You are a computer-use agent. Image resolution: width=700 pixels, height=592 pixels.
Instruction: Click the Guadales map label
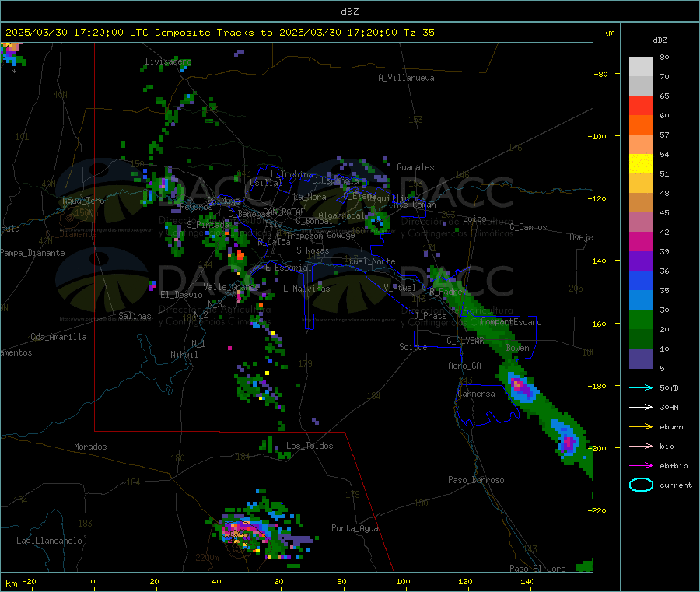(x=415, y=167)
